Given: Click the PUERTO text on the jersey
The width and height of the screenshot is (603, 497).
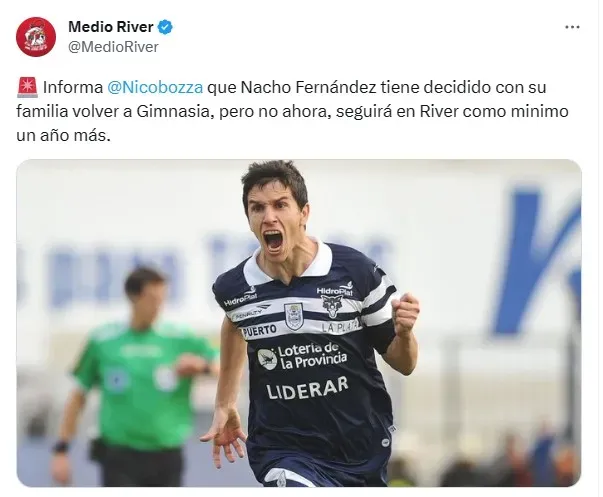Looking at the screenshot, I should point(259,331).
